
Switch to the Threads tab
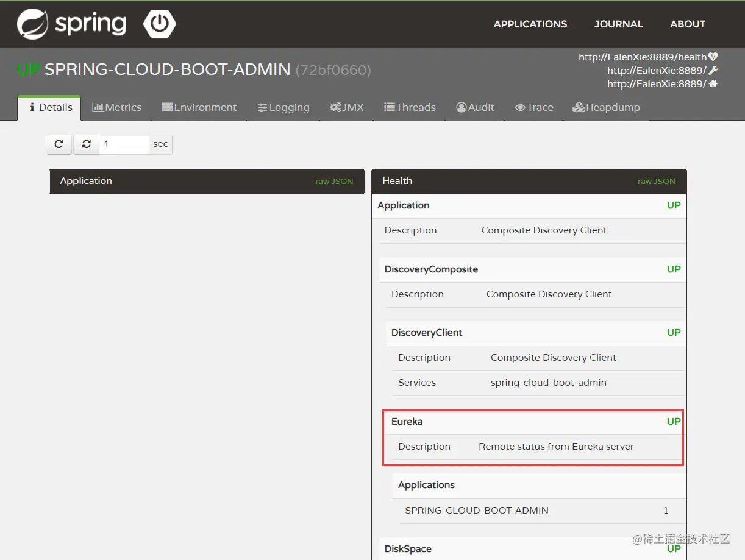(x=410, y=108)
